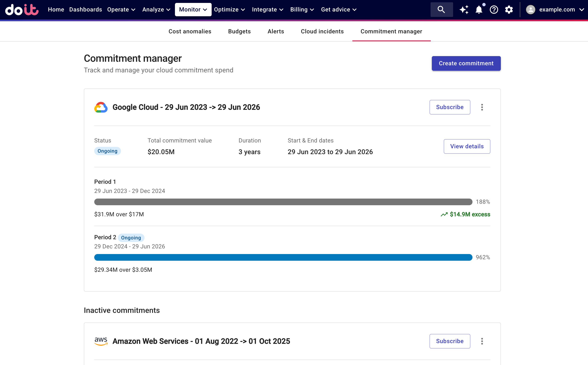Click the AI assistant sparkle icon

coord(464,10)
